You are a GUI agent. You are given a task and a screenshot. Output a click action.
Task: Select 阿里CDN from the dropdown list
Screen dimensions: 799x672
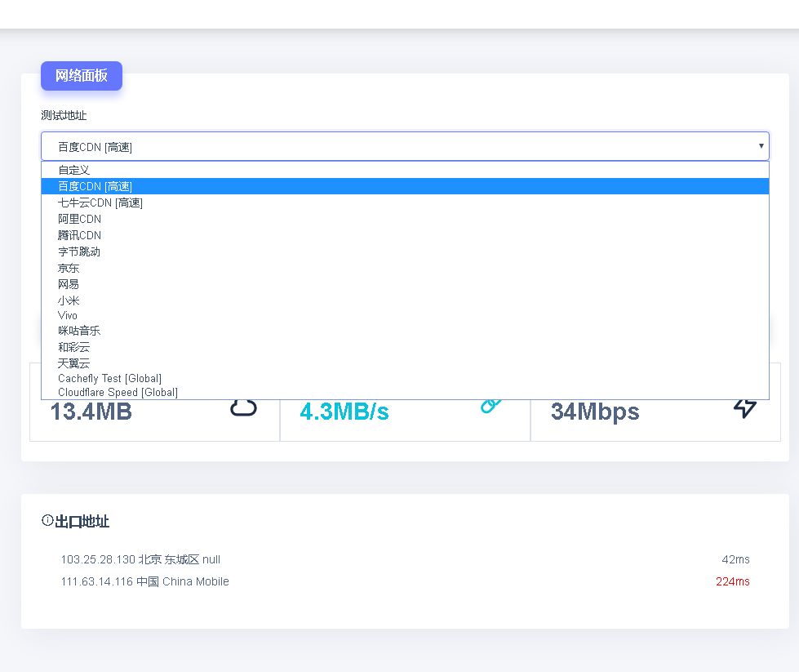pyautogui.click(x=79, y=219)
